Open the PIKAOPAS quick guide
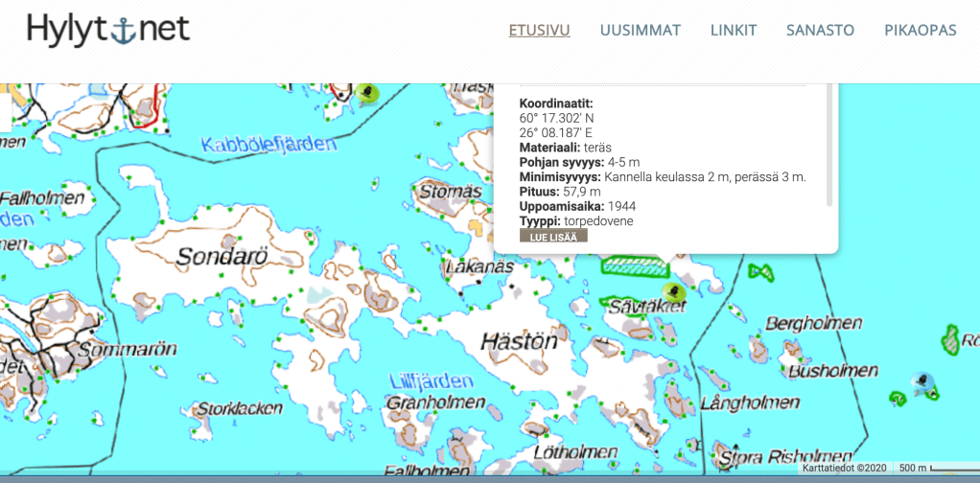980x483 pixels. pyautogui.click(x=921, y=30)
